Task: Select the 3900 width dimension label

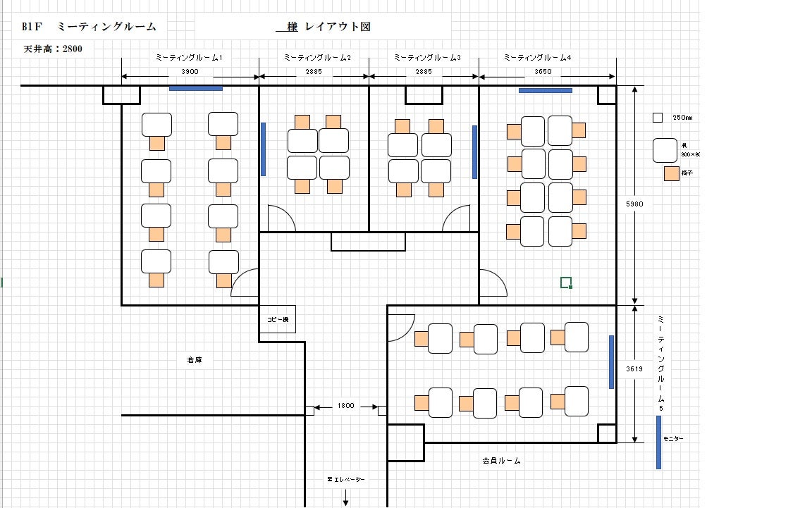Action: click(190, 72)
